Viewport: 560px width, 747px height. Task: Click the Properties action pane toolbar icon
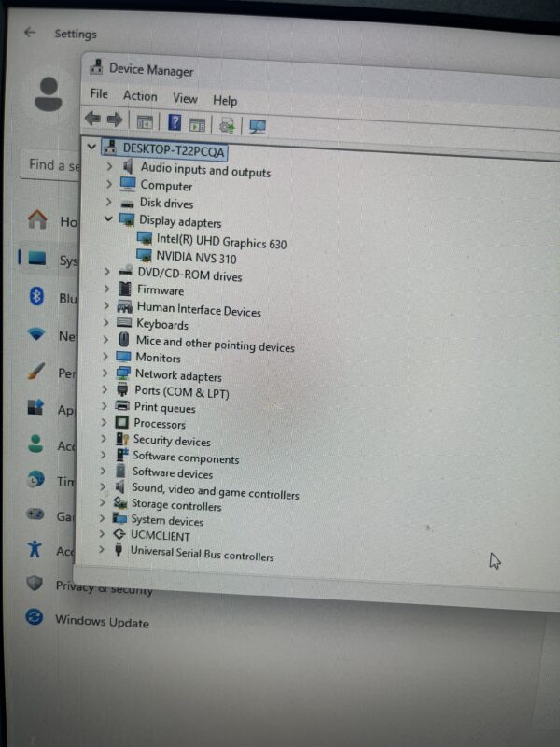tap(197, 125)
